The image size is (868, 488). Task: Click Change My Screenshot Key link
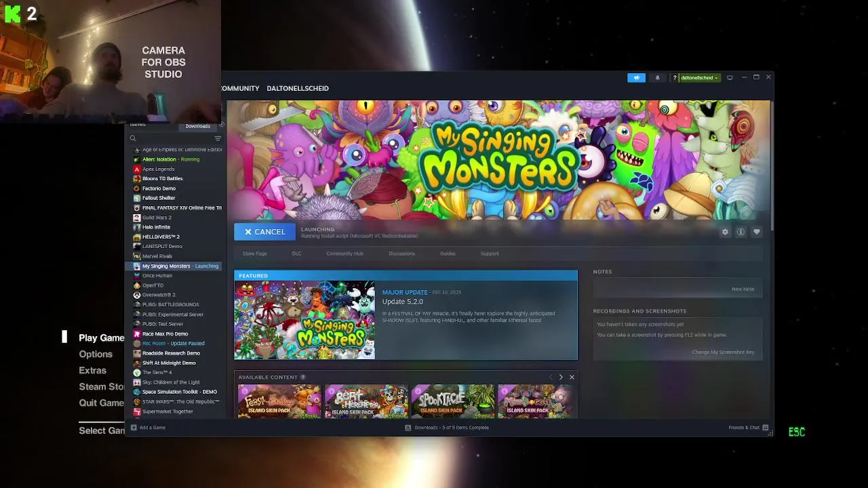(x=723, y=352)
